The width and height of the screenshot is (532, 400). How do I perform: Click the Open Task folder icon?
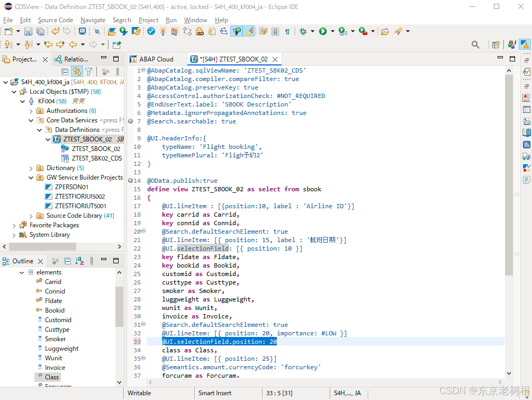pos(385,32)
